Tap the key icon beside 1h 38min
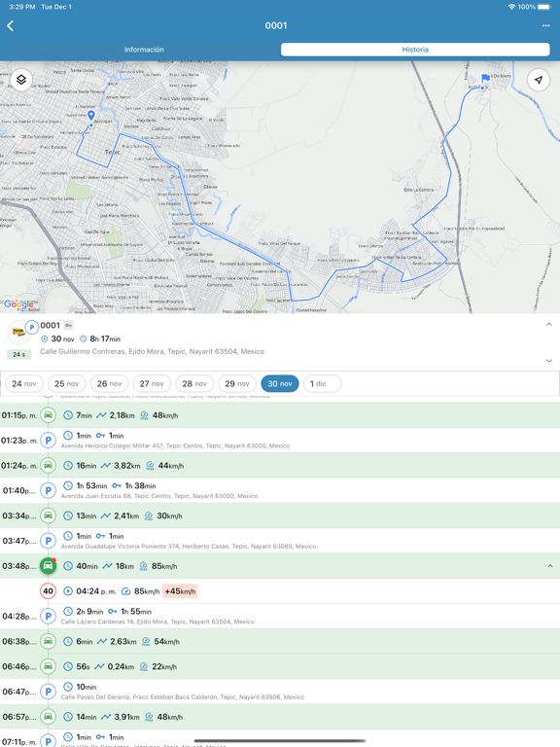The width and height of the screenshot is (560, 747). (x=117, y=486)
